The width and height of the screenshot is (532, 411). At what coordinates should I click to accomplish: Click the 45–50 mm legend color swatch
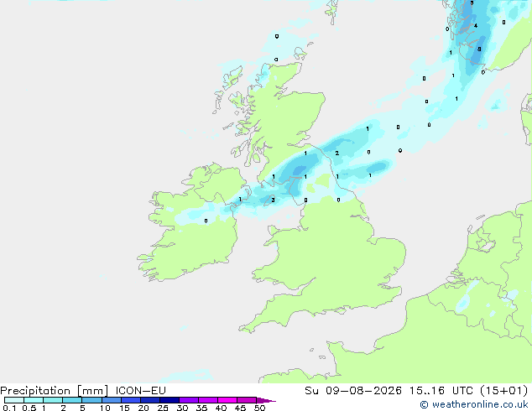pyautogui.click(x=247, y=400)
